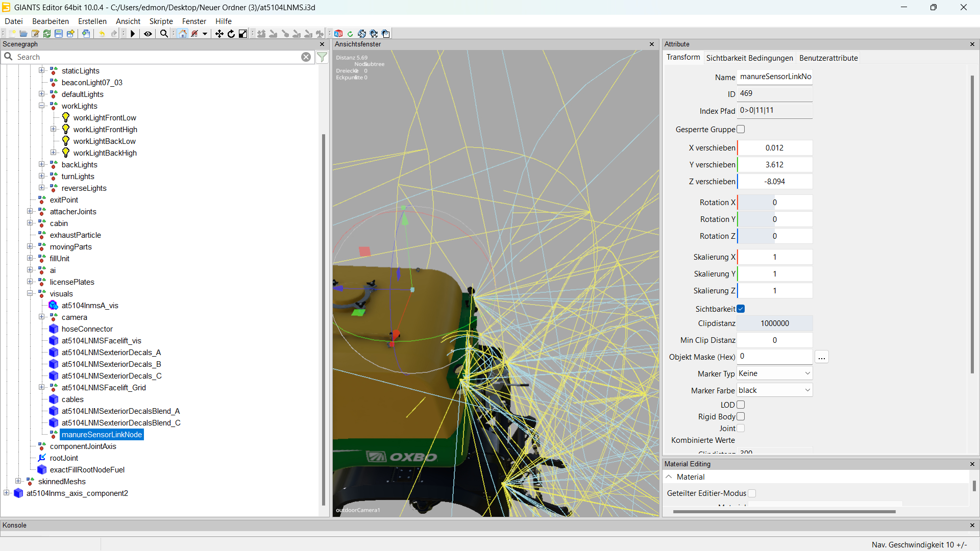Click the clipboard icon at toolbar end
Screen dimensions: 980x551
tap(386, 34)
